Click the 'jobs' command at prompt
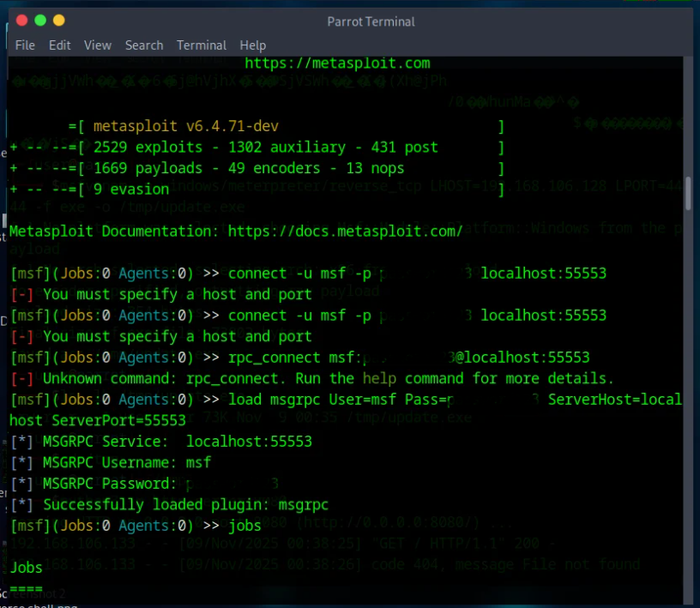Viewport: 700px width, 608px height. coord(244,526)
